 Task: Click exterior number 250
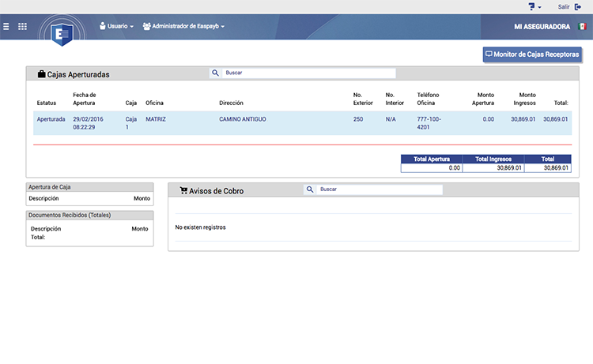pyautogui.click(x=358, y=119)
